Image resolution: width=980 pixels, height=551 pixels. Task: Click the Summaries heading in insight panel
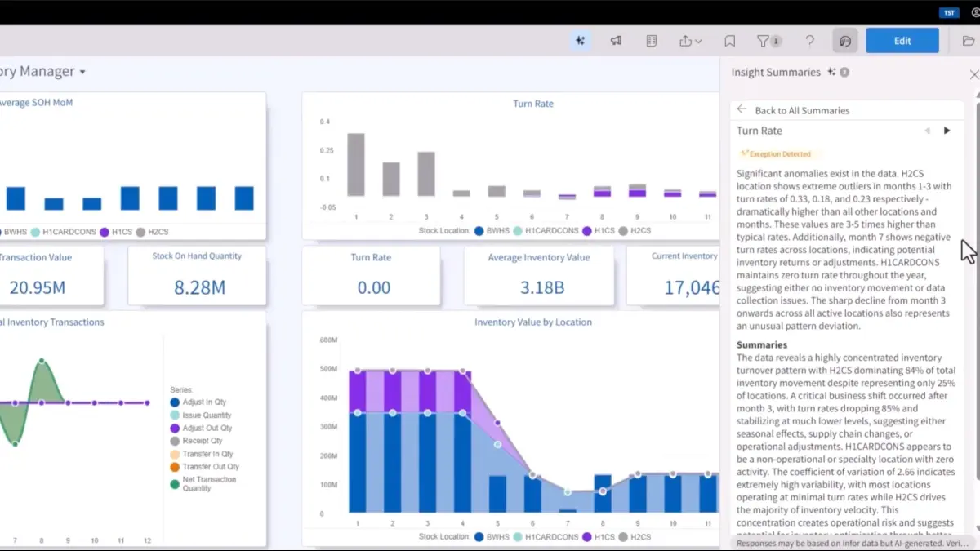pyautogui.click(x=762, y=344)
